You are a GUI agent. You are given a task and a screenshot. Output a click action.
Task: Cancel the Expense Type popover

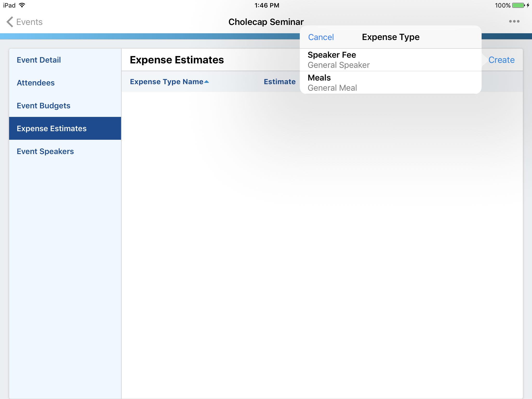321,37
